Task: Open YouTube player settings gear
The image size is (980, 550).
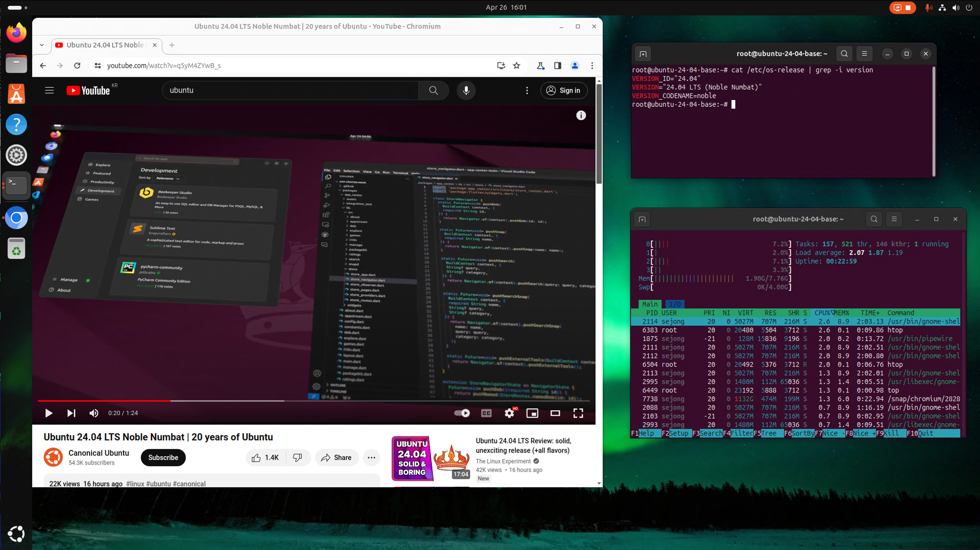Action: click(x=509, y=413)
